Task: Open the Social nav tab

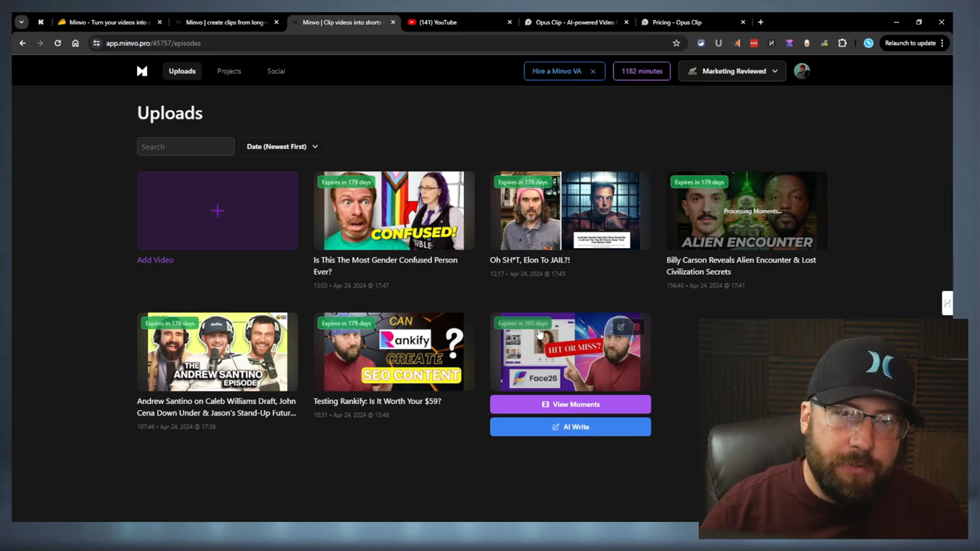Action: tap(276, 71)
